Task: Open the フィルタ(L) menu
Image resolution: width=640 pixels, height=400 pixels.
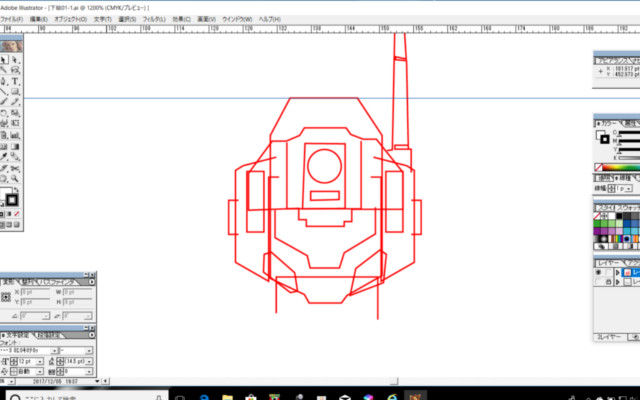Action: pyautogui.click(x=154, y=19)
